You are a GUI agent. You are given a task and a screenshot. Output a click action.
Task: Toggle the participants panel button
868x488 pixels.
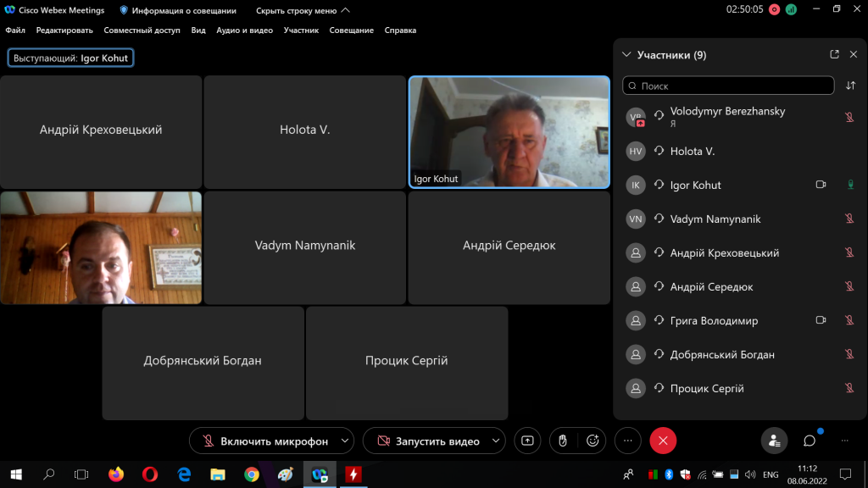[x=773, y=441]
